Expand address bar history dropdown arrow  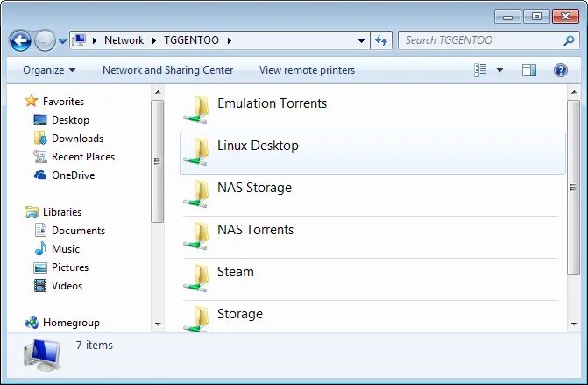361,40
